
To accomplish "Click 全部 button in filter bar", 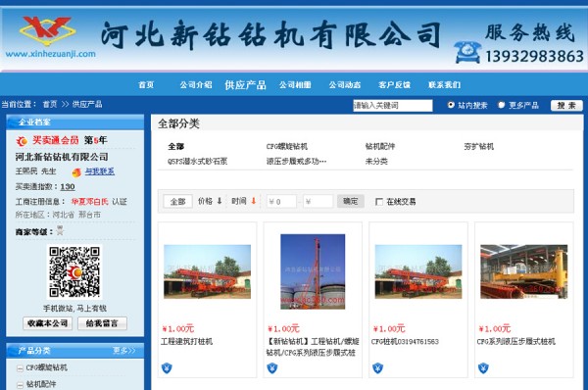I will point(177,202).
